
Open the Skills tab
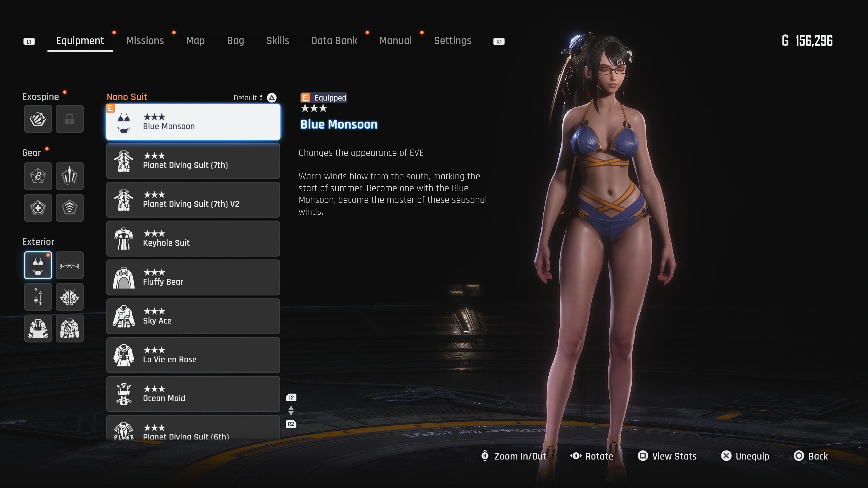point(277,41)
